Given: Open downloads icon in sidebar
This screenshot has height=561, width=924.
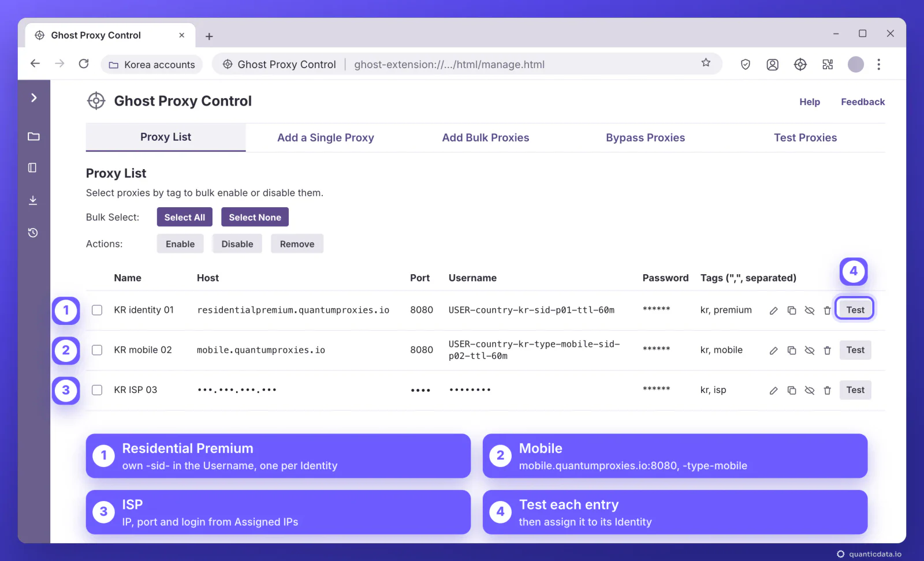Looking at the screenshot, I should tap(33, 200).
